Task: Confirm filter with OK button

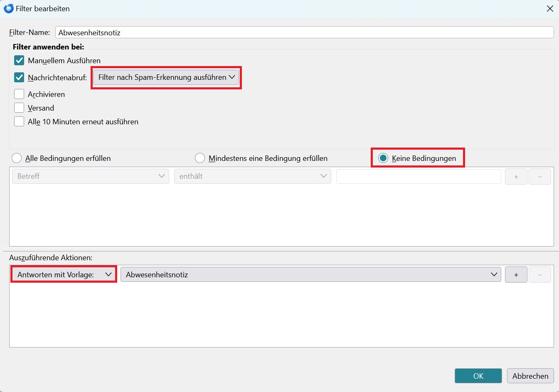Action: coord(478,376)
